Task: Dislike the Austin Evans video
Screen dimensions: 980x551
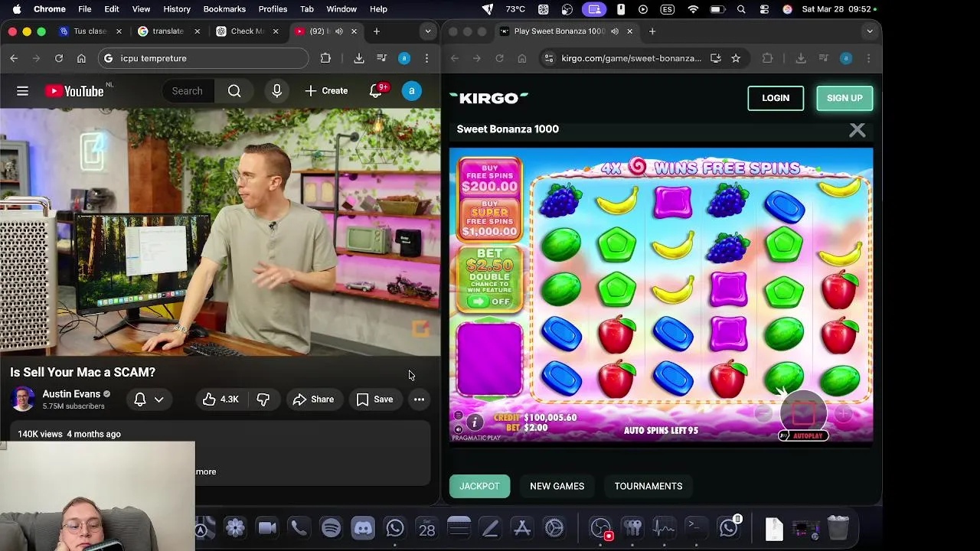Action: pyautogui.click(x=263, y=399)
